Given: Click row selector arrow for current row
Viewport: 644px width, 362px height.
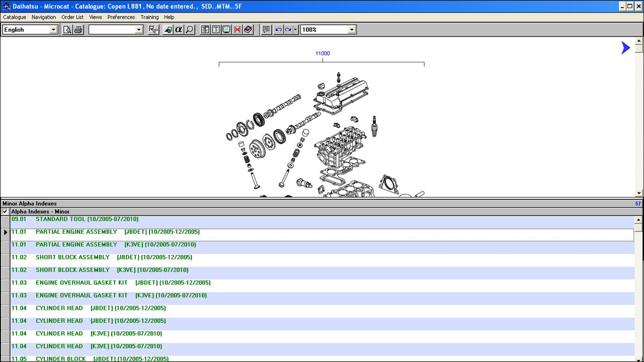Looking at the screenshot, I should click(6, 232).
